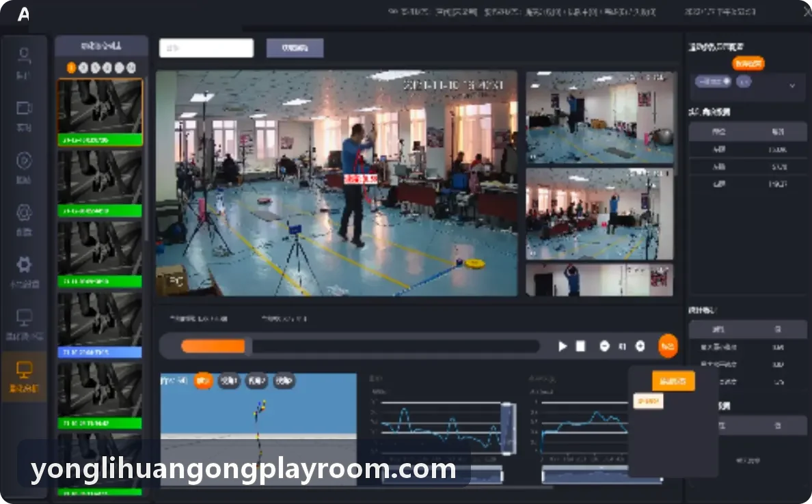Viewport: 812px width, 504px height.
Task: Click the cream button in the popup panel
Action: pyautogui.click(x=648, y=401)
